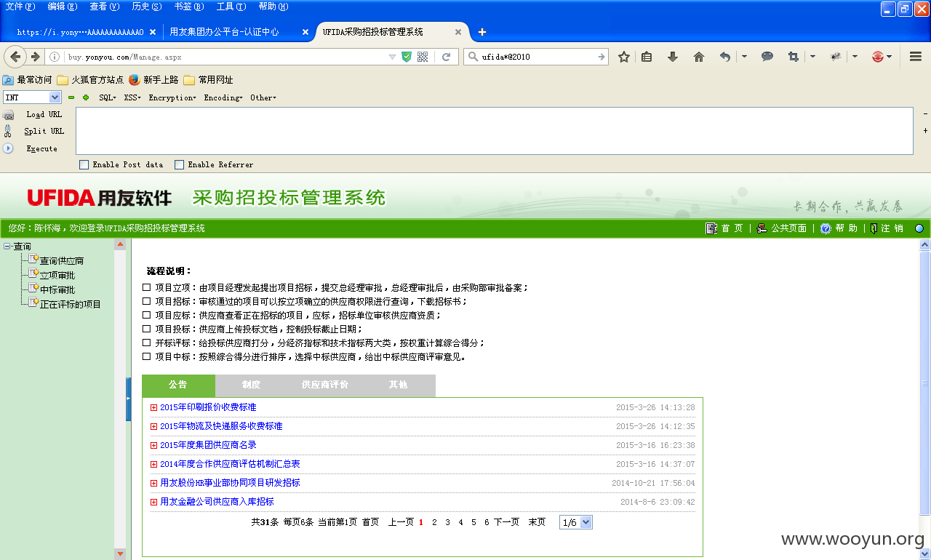The height and width of the screenshot is (560, 931).
Task: Click the HackBar Execute play icon
Action: pyautogui.click(x=8, y=148)
